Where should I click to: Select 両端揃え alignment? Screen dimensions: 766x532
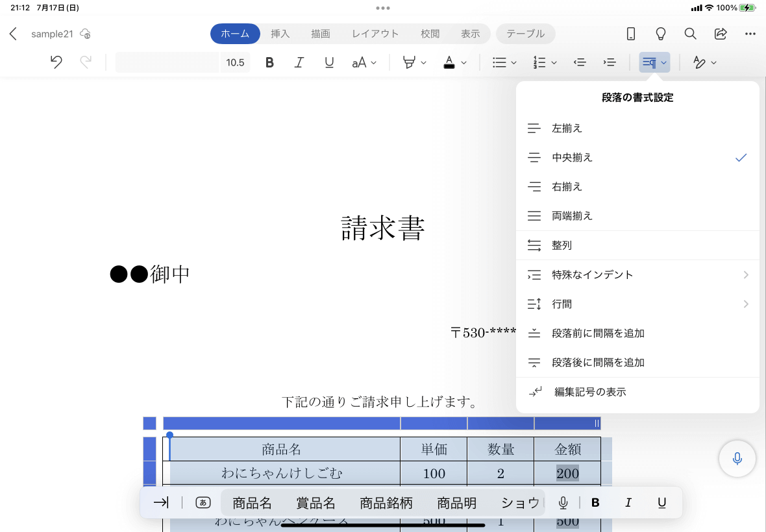pos(637,216)
